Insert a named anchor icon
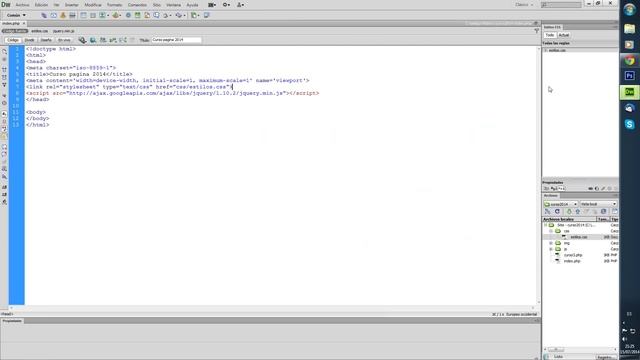 tap(63, 15)
